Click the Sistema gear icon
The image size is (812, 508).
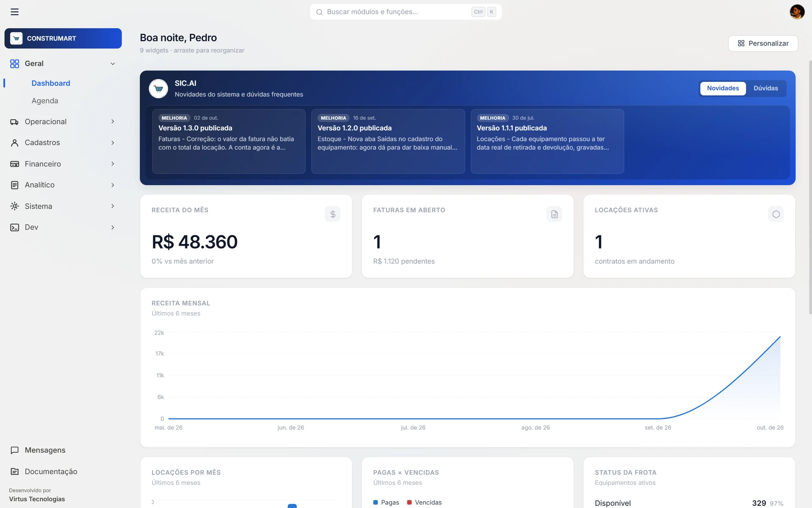[14, 206]
